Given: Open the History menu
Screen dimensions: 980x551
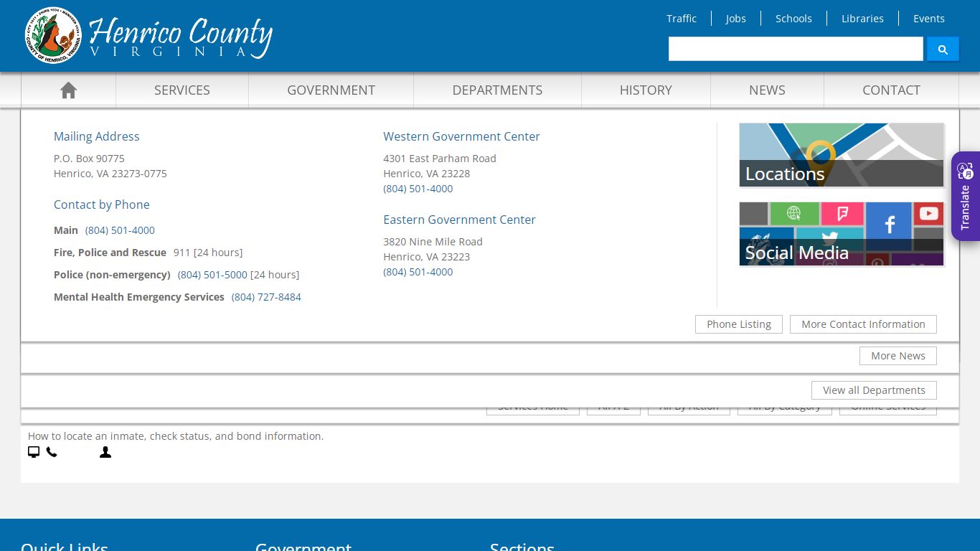Looking at the screenshot, I should pos(646,90).
